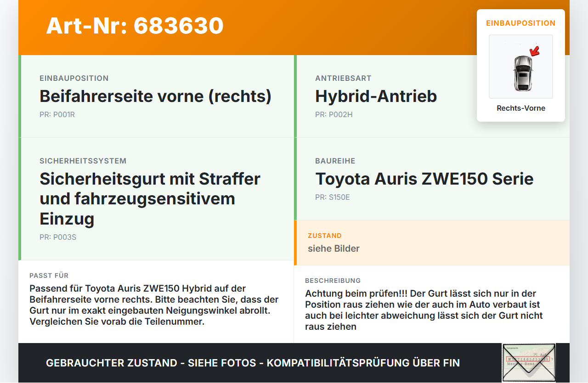The width and height of the screenshot is (588, 383).
Task: Click the car position diagram image
Action: [521, 67]
